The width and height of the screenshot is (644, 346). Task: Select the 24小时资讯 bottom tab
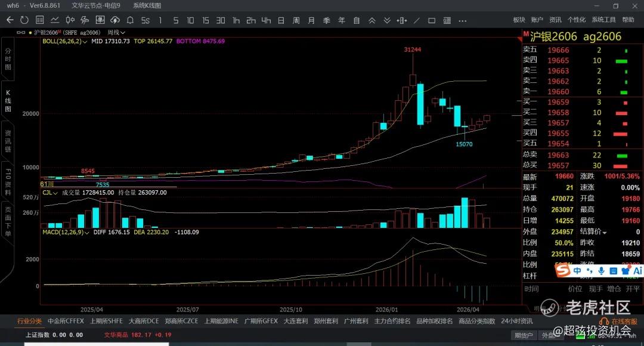pos(516,321)
